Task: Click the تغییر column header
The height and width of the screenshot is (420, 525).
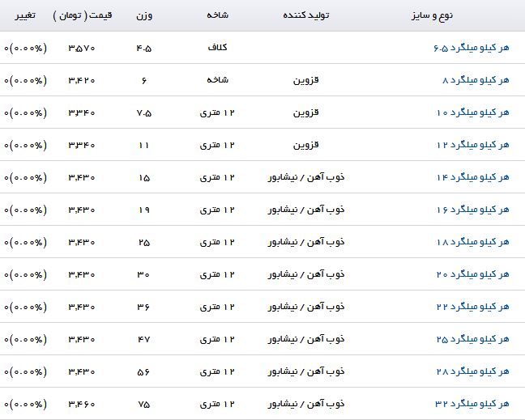Action: point(25,15)
